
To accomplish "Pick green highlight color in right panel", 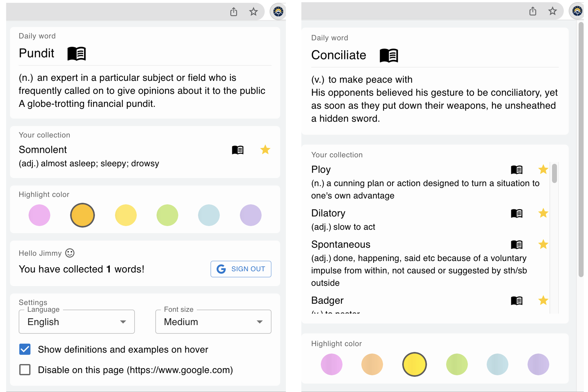I will pyautogui.click(x=456, y=364).
